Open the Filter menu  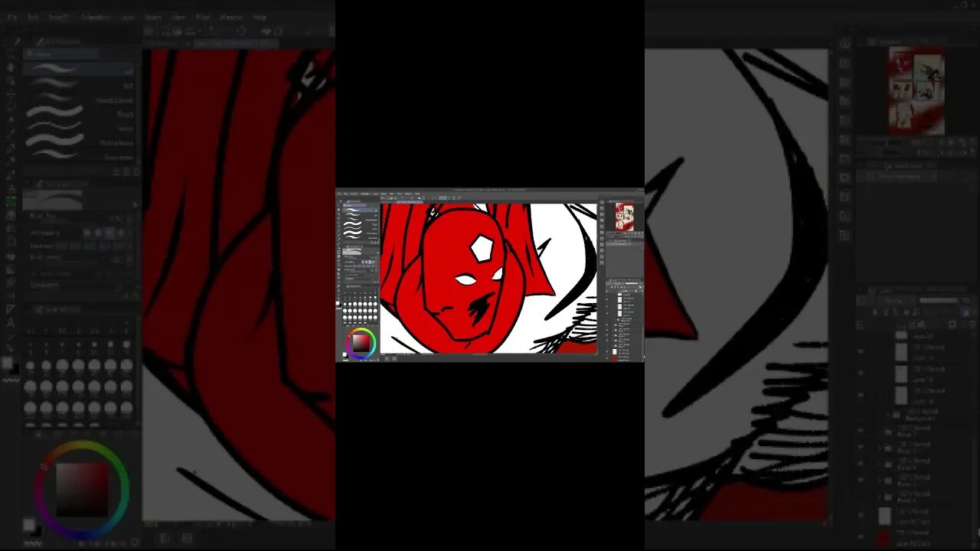203,17
